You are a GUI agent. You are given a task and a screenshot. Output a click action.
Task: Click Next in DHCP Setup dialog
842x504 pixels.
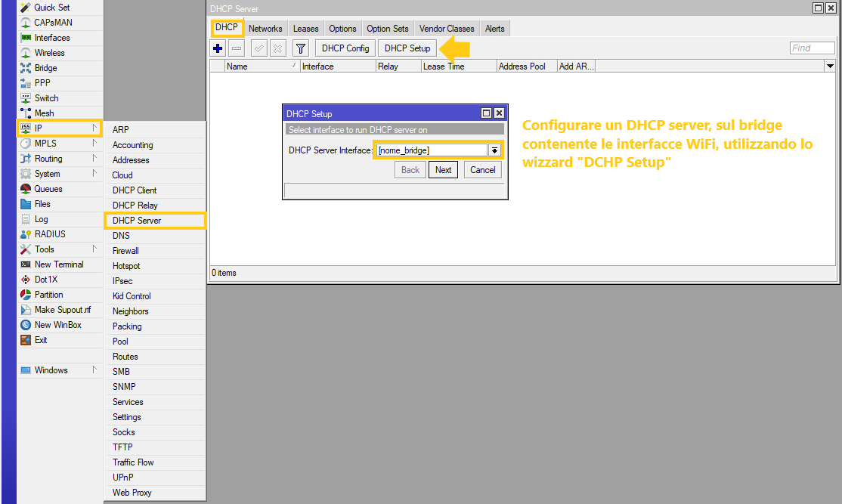point(443,169)
